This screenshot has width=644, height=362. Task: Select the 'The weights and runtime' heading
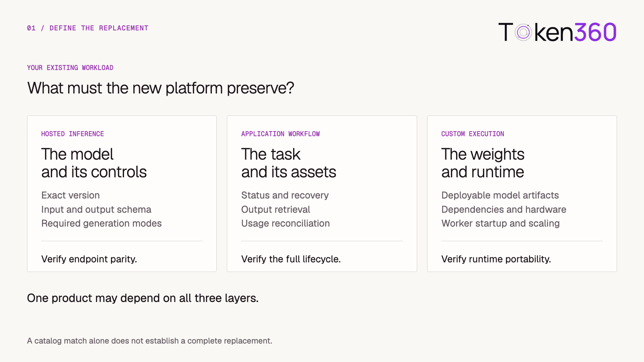click(x=483, y=163)
